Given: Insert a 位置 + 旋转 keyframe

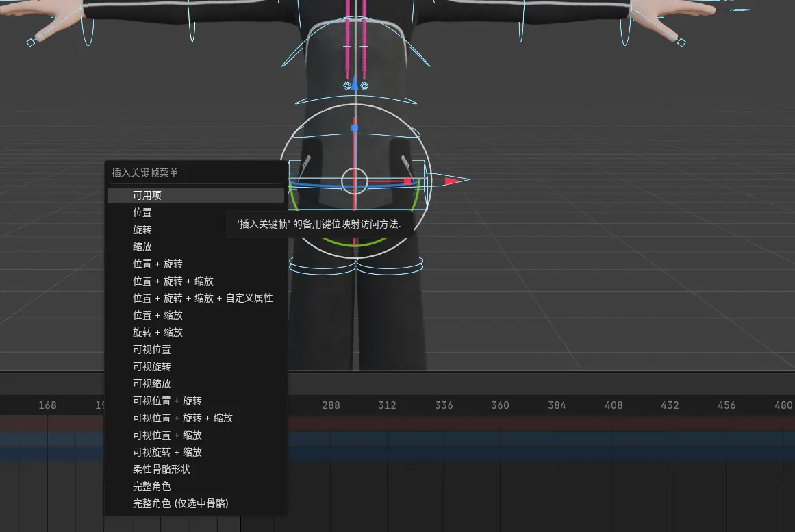Looking at the screenshot, I should point(196,264).
